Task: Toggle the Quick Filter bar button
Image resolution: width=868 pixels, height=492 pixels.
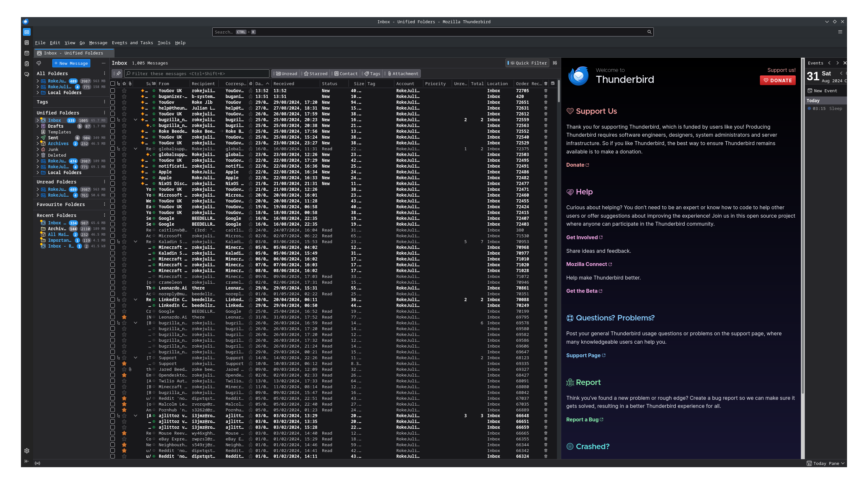Action: [527, 63]
